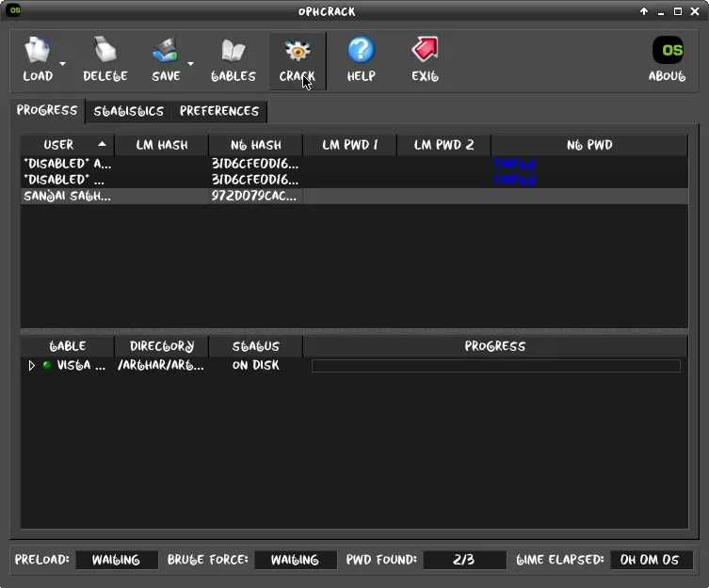Select the second "*disabled* ..." user row

coord(354,180)
